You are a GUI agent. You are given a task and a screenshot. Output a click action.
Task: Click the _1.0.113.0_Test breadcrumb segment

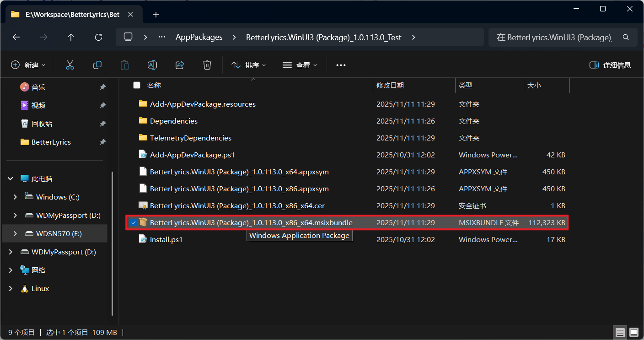(324, 37)
